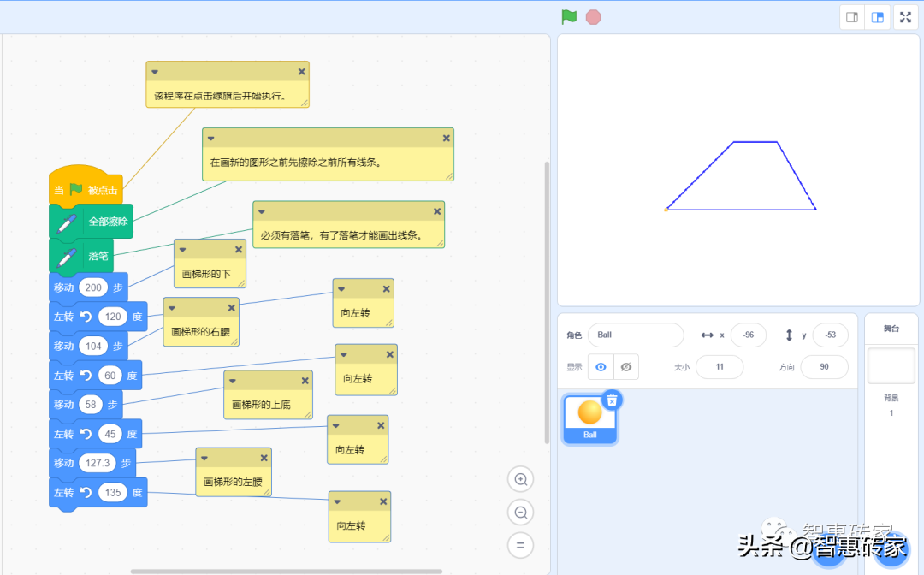Select the Ball sprite thumbnail
924x575 pixels.
coord(589,419)
